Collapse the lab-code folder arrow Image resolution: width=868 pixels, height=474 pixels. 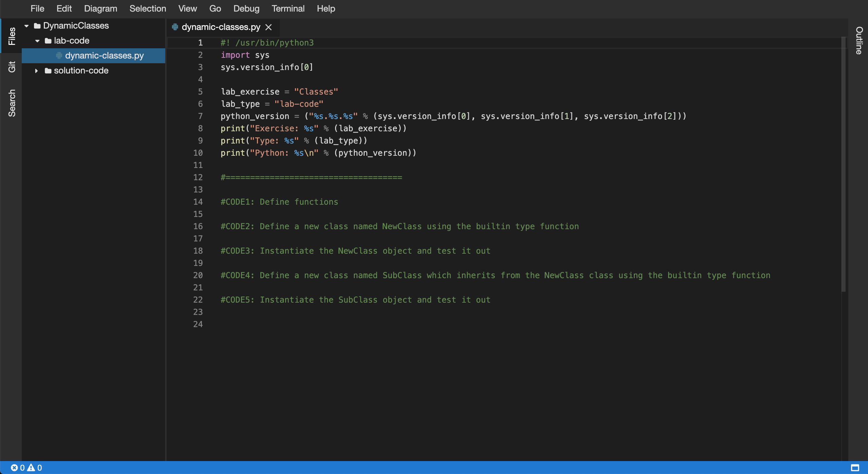click(37, 41)
